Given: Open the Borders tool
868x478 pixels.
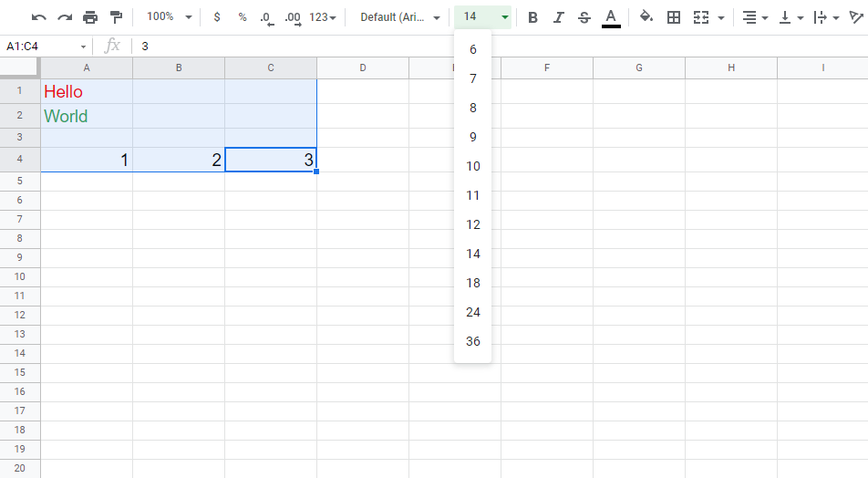Looking at the screenshot, I should 674,17.
